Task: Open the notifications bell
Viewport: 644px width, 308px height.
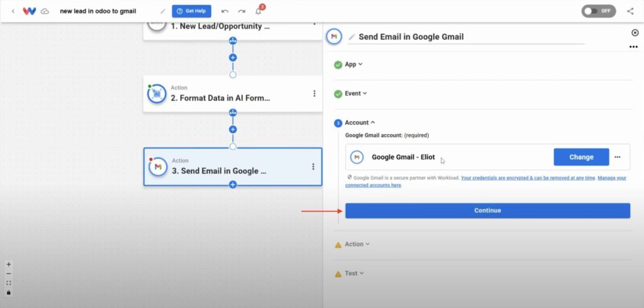Action: 258,11
